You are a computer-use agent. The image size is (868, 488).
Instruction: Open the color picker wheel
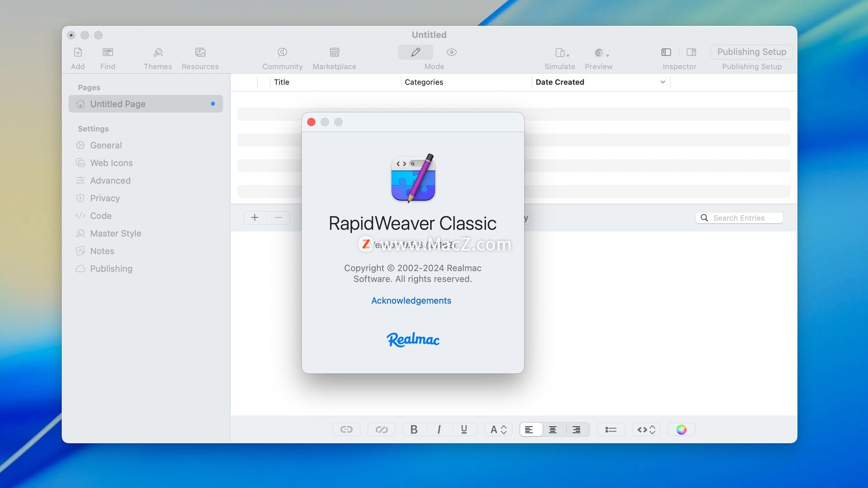click(x=681, y=430)
